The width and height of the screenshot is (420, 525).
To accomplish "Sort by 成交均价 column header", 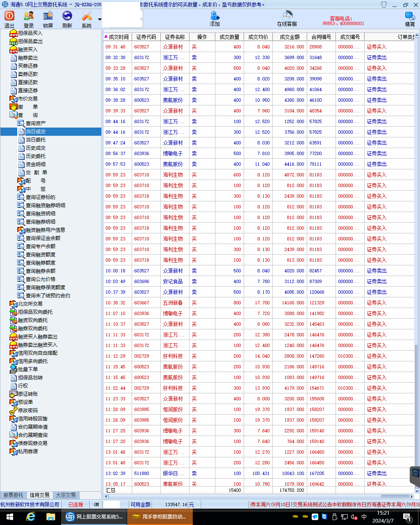I will (258, 37).
